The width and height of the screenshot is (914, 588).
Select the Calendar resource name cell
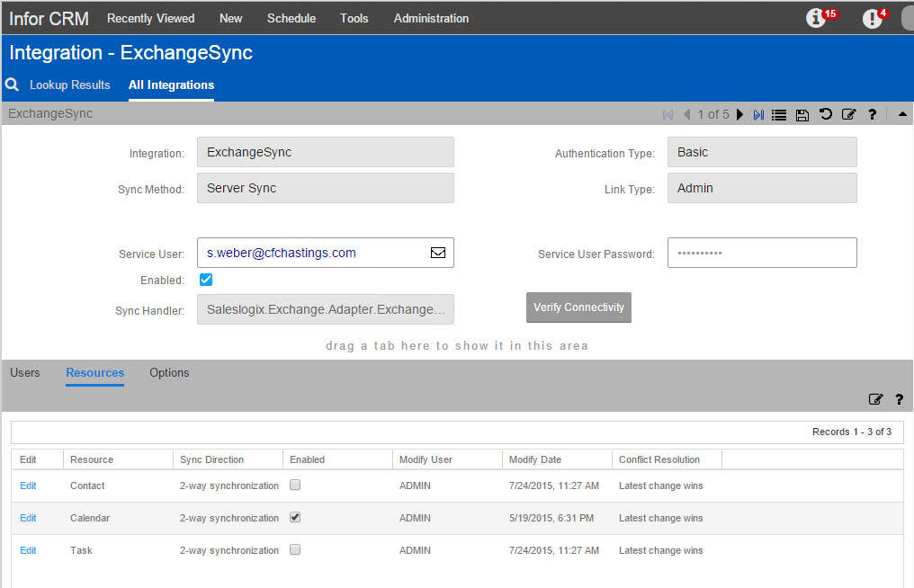[90, 518]
